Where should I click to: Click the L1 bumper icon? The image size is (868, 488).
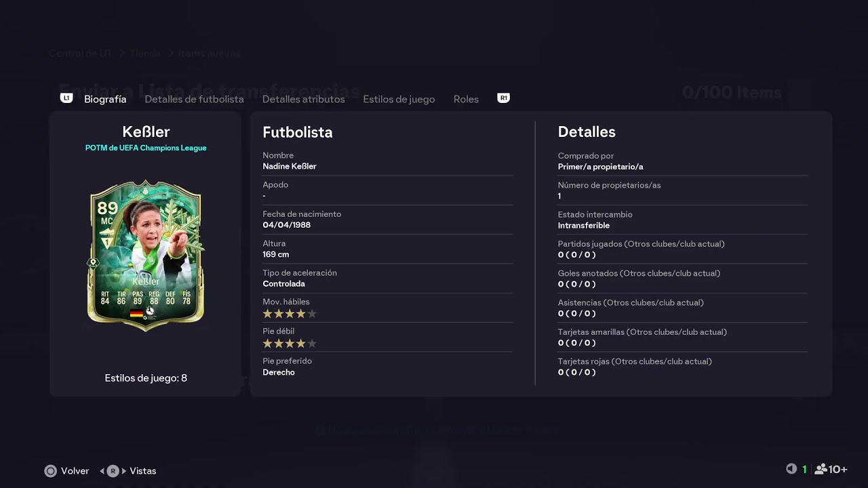point(66,98)
